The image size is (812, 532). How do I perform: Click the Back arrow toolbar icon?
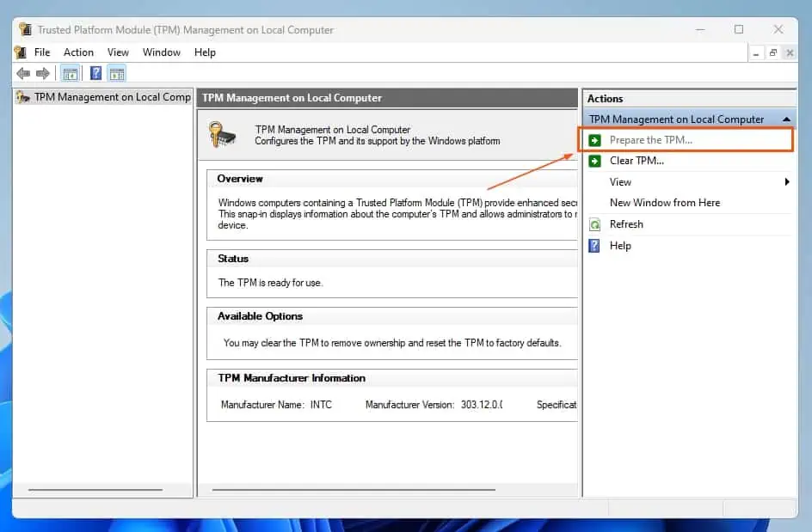coord(23,74)
